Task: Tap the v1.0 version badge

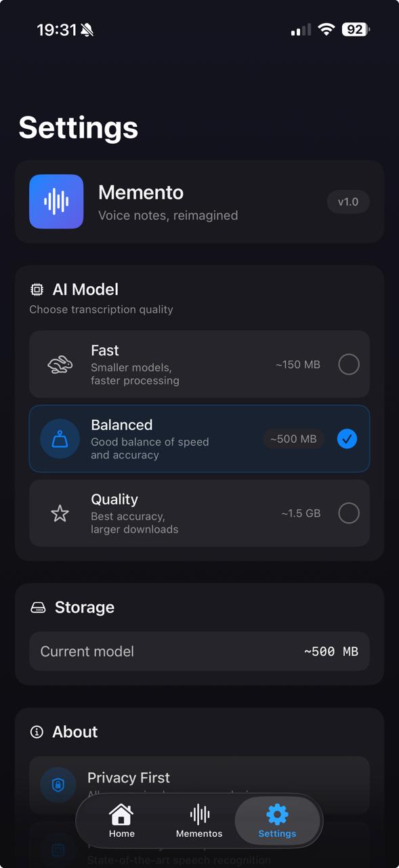Action: click(x=348, y=201)
